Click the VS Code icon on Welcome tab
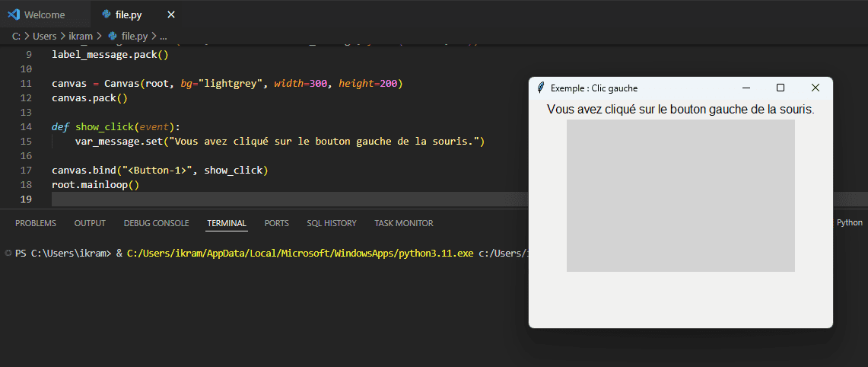The image size is (868, 367). pos(14,15)
